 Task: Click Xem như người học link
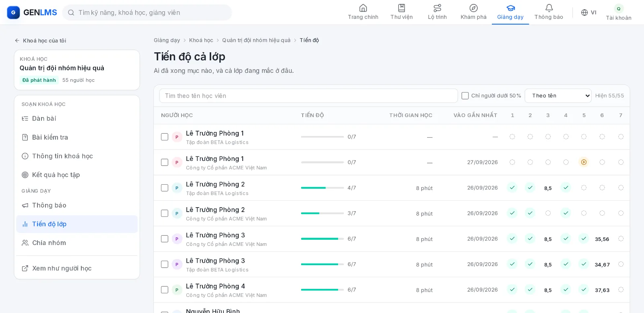pos(77,268)
